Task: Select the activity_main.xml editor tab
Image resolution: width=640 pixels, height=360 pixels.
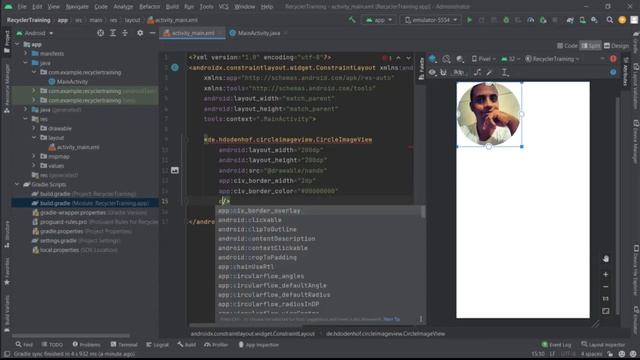Action: pos(193,33)
